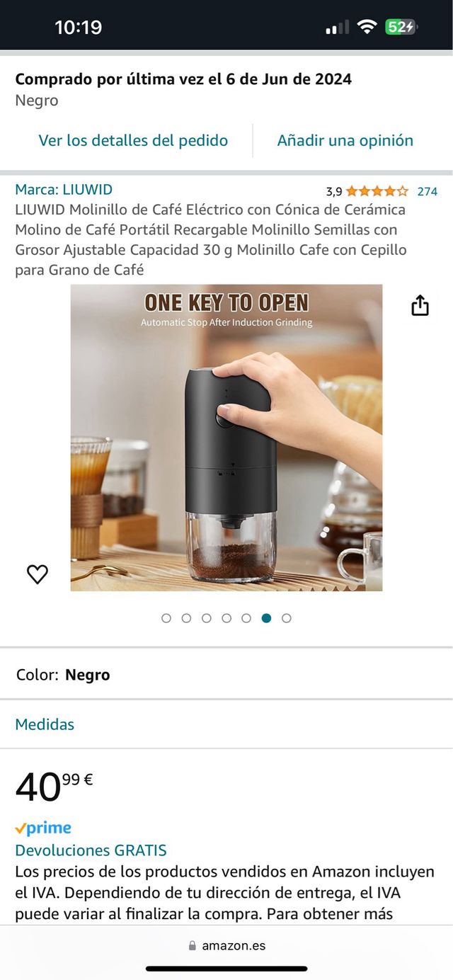453x980 pixels.
Task: Tap the star rating icons
Action: click(377, 191)
